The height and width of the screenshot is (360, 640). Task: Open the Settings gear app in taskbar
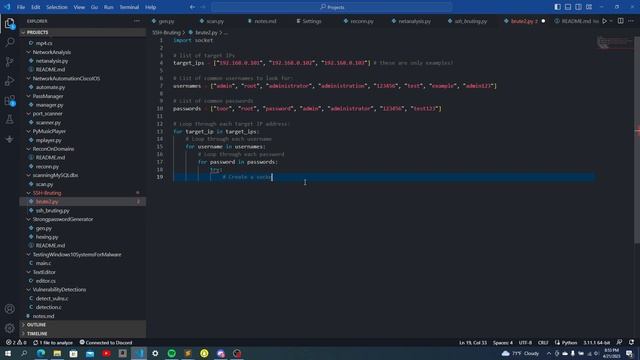click(x=155, y=353)
